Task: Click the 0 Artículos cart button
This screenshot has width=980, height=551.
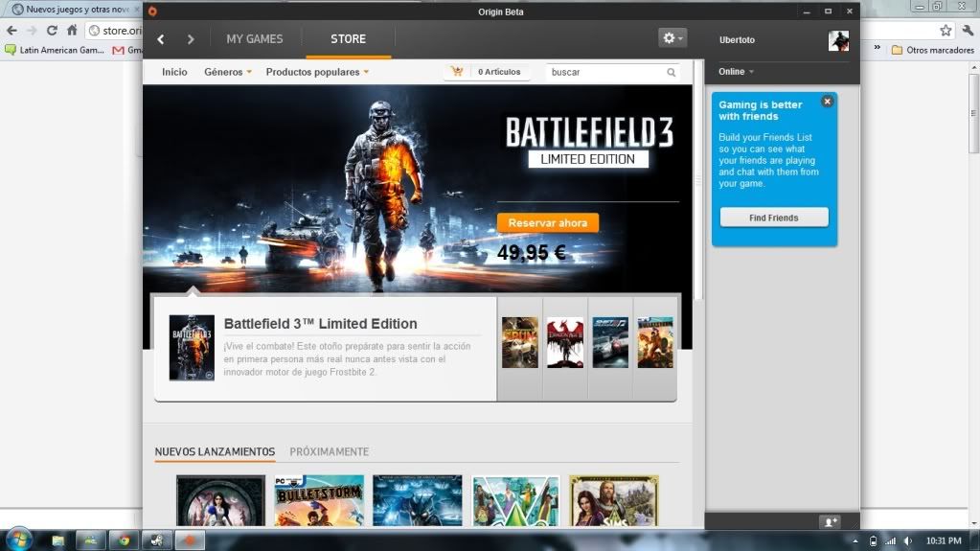Action: pos(488,72)
